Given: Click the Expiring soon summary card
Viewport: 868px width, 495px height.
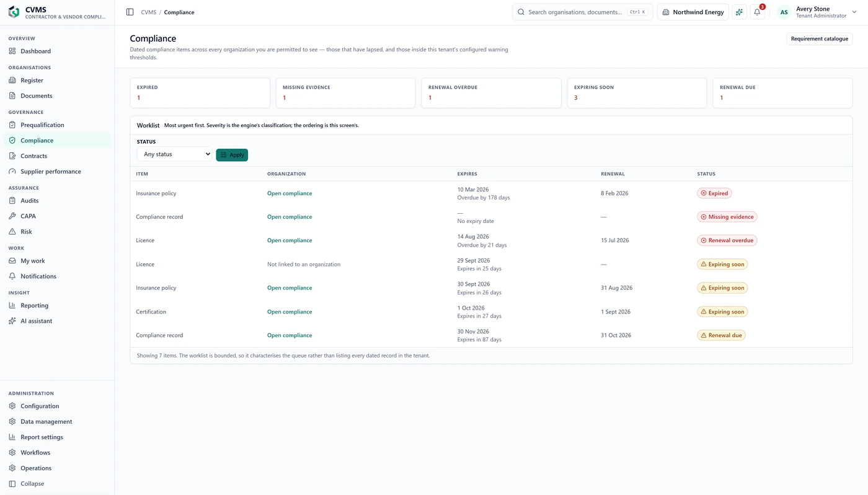Looking at the screenshot, I should tap(637, 93).
